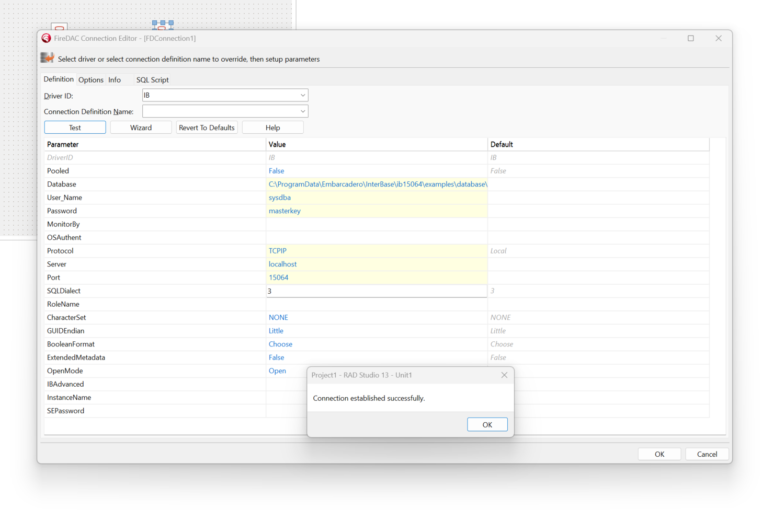Confirm the success message with OK

[487, 424]
